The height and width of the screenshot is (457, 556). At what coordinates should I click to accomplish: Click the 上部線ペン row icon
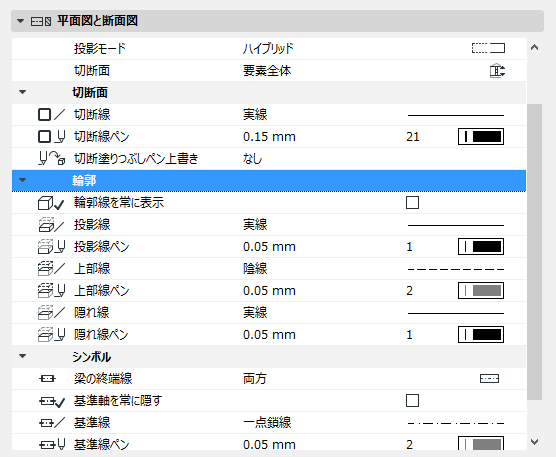click(x=51, y=291)
